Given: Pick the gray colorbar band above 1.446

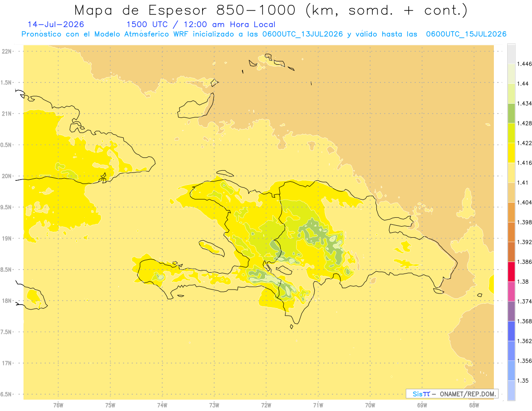Looking at the screenshot, I should (x=511, y=54).
